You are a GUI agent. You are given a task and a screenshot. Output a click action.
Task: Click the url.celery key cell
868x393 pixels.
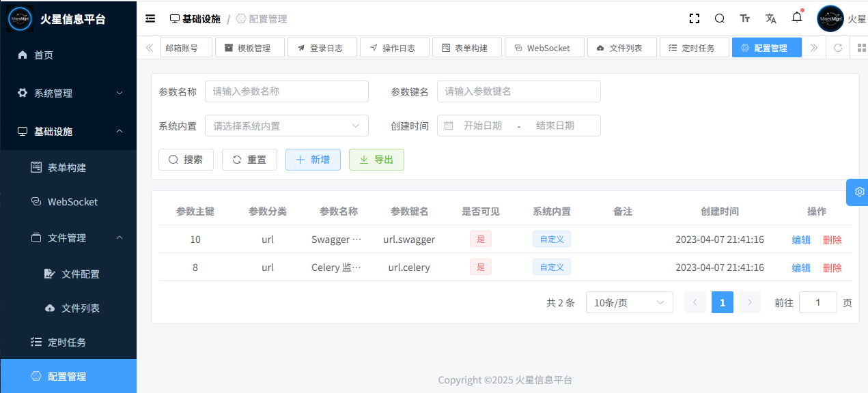(x=409, y=267)
